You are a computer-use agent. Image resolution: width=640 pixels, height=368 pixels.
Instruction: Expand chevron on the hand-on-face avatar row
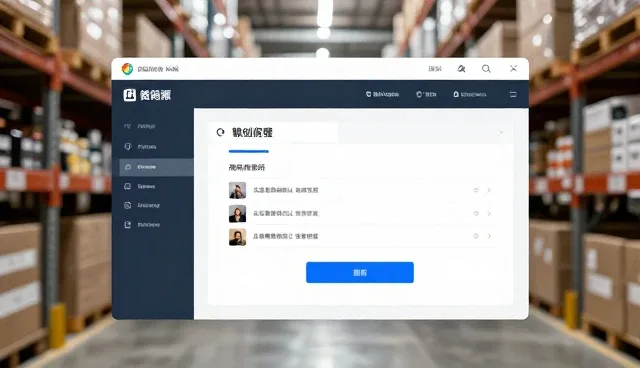[x=489, y=190]
